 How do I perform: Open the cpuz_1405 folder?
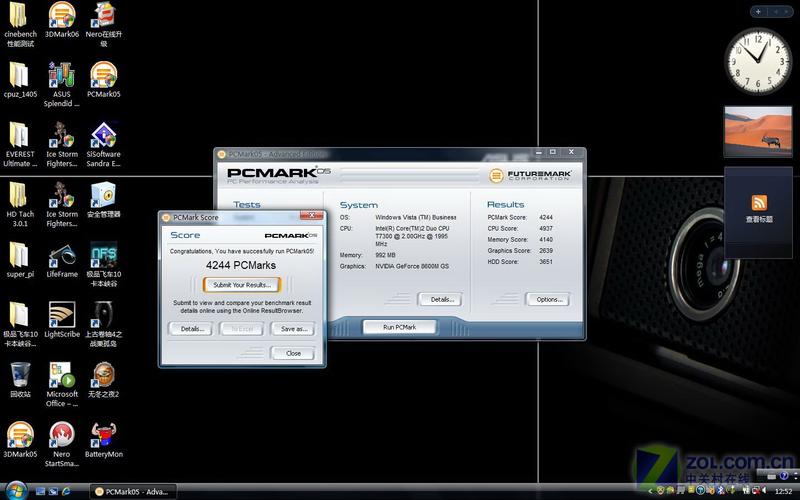[x=19, y=80]
